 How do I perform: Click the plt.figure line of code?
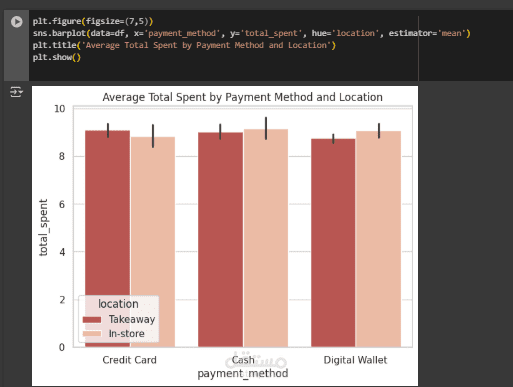(93, 21)
